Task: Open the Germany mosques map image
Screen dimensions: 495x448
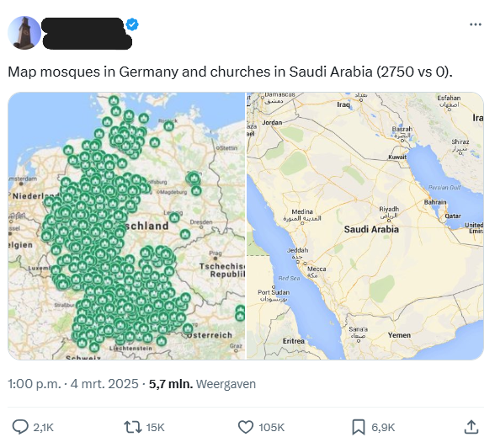Action: pyautogui.click(x=126, y=226)
